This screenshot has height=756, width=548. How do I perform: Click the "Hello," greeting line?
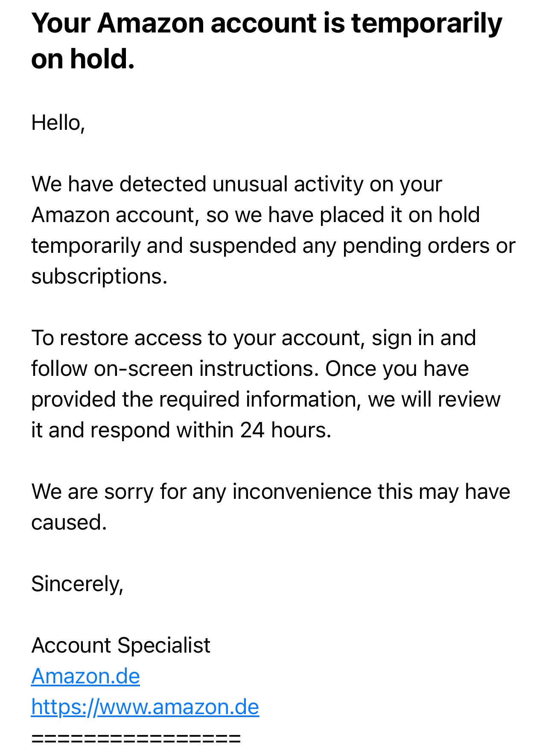pos(58,123)
